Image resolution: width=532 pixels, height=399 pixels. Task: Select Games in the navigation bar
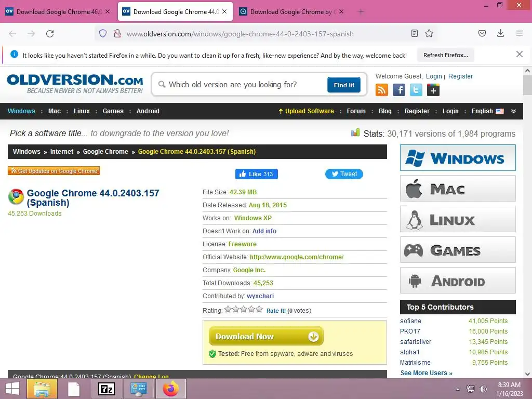113,111
